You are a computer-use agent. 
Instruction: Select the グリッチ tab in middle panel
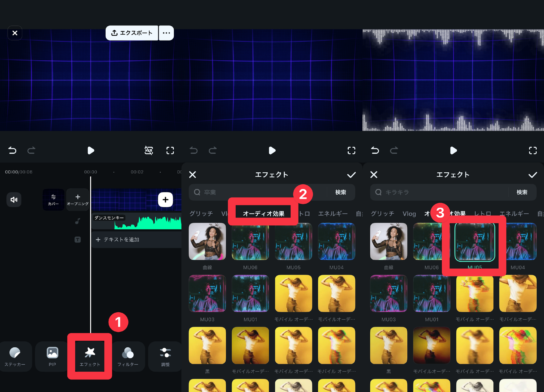click(201, 213)
